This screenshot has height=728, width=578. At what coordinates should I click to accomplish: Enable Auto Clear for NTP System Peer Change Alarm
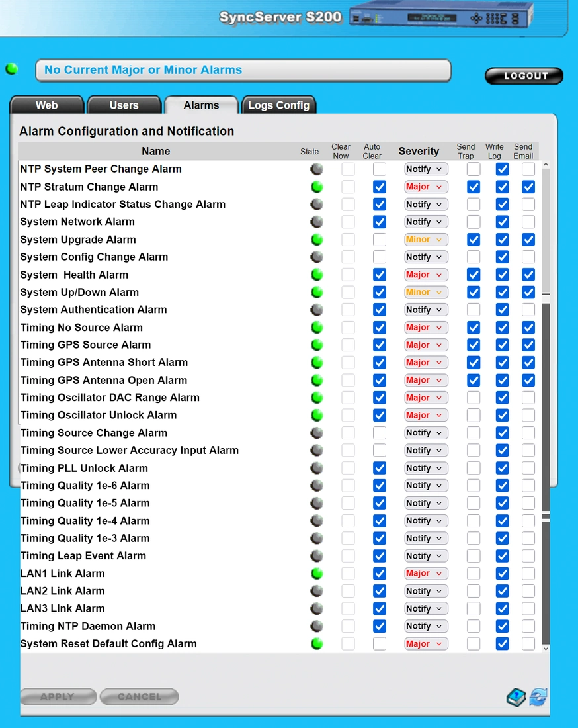pyautogui.click(x=380, y=169)
